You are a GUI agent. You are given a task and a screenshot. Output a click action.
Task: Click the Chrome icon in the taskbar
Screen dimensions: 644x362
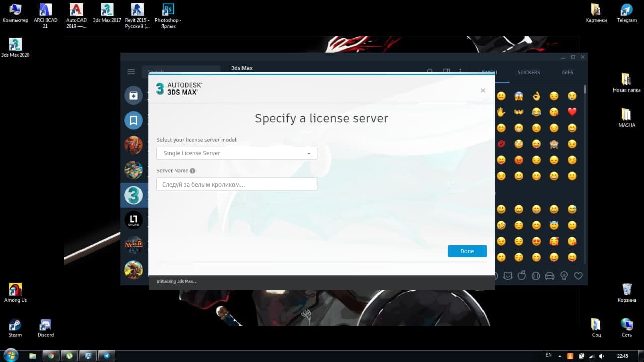50,356
